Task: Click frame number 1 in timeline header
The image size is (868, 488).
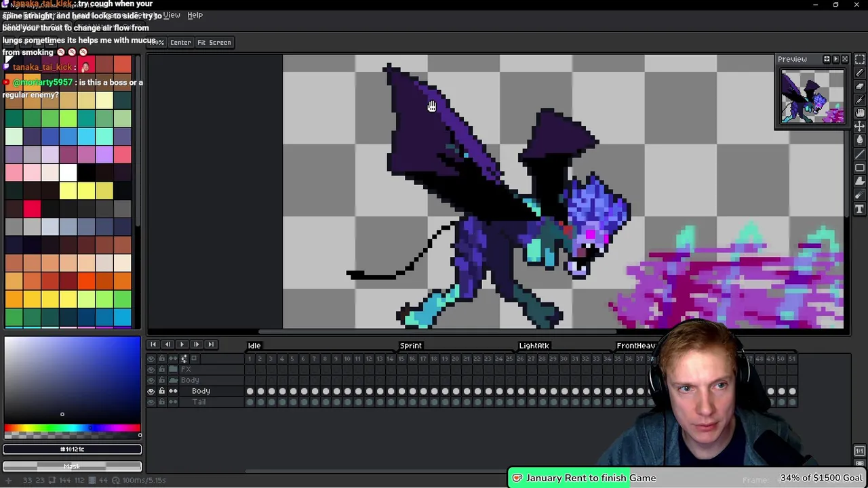Action: click(x=250, y=359)
